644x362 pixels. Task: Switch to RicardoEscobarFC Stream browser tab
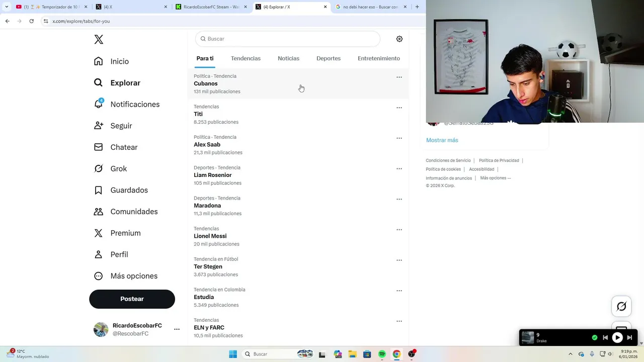[x=211, y=7]
